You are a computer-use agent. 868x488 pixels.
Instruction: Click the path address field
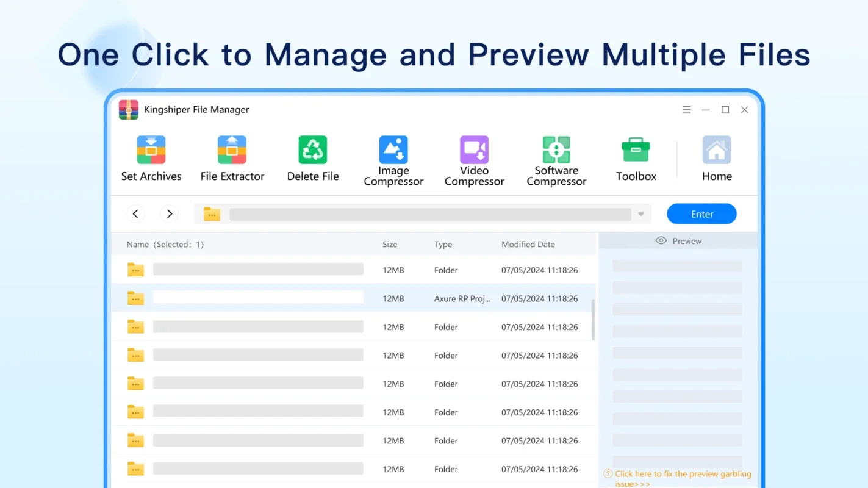coord(430,214)
